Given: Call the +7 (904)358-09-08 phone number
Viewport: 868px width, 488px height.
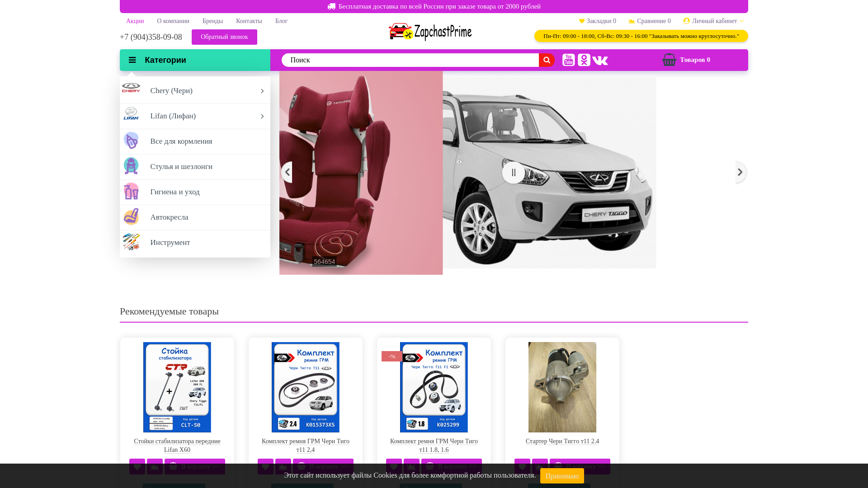Looking at the screenshot, I should click(151, 37).
